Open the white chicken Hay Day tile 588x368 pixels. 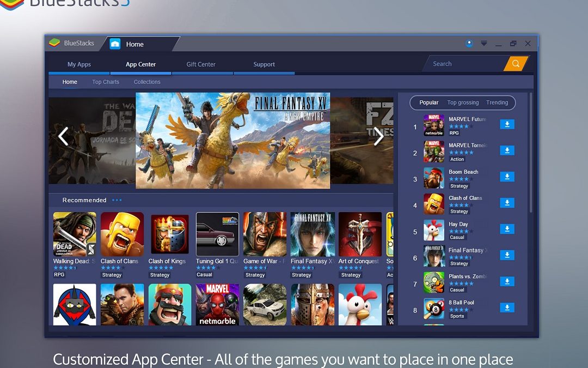click(x=360, y=305)
